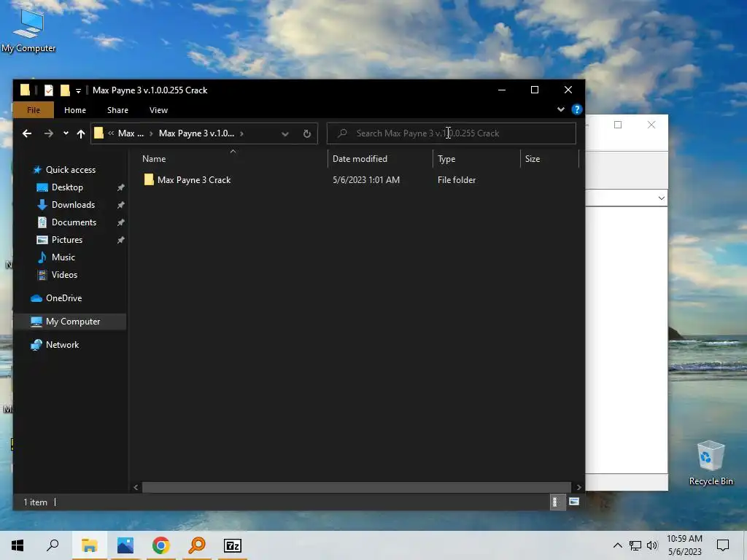Select the Max Payne 3 Crack folder
Image resolution: width=747 pixels, height=560 pixels.
tap(194, 180)
